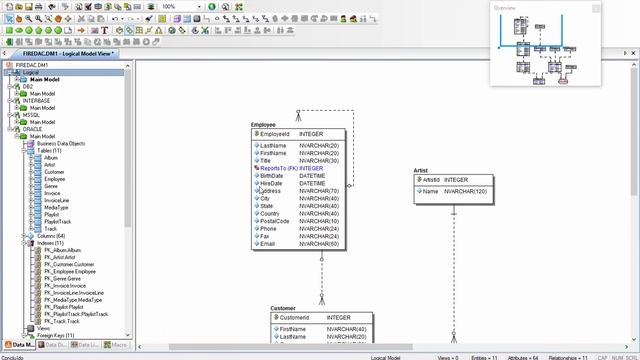Image resolution: width=640 pixels, height=360 pixels.
Task: Collapse the Indexes (11) node
Action: click(24, 243)
